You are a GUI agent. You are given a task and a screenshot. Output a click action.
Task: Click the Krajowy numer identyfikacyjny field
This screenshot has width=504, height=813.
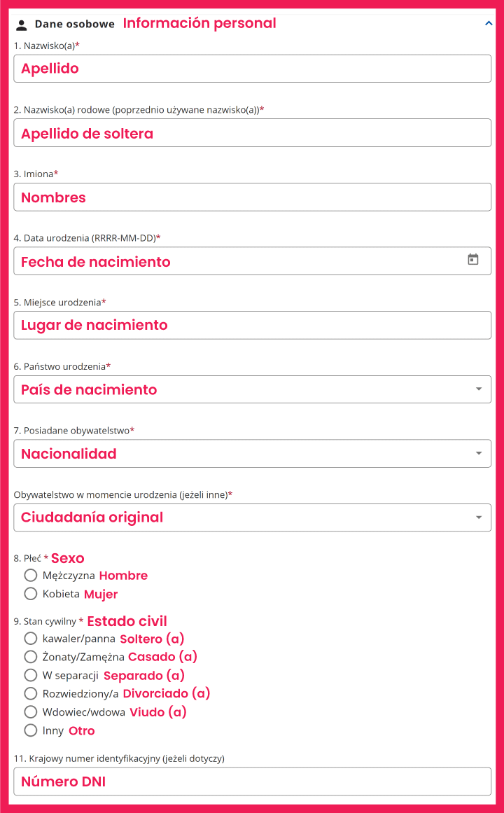point(252,781)
